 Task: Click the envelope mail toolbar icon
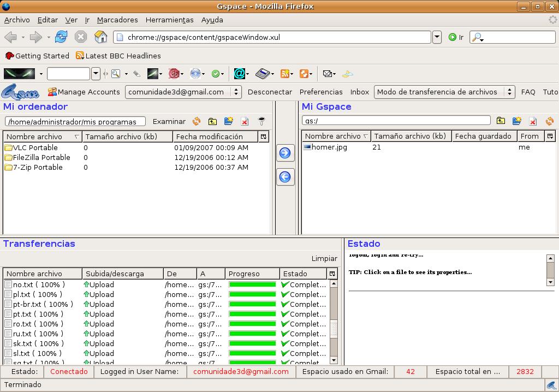pos(328,74)
